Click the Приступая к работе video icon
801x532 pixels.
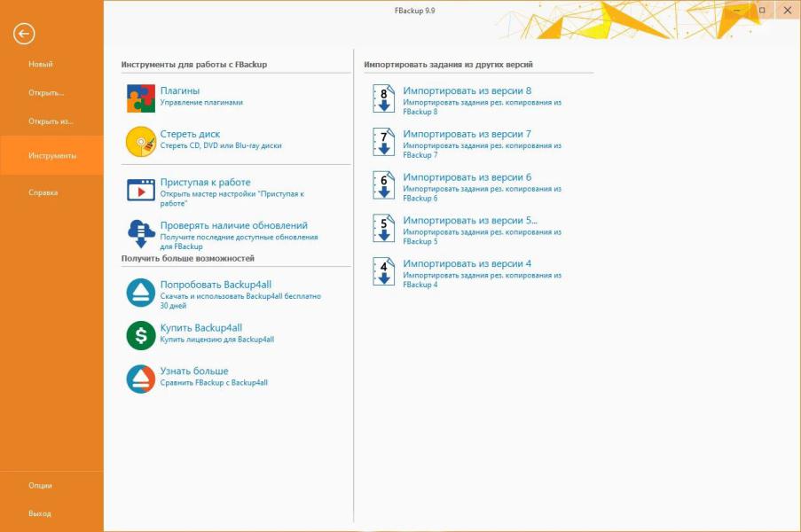(x=141, y=190)
